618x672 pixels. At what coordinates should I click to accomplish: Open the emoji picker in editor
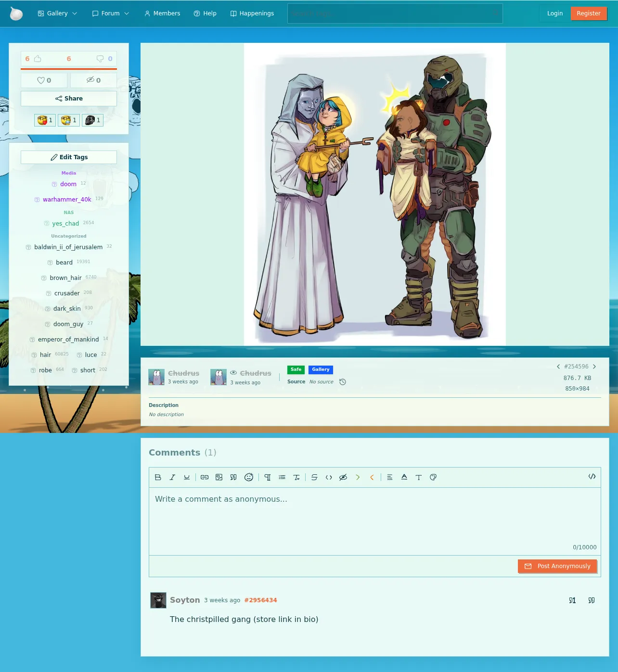pos(249,477)
